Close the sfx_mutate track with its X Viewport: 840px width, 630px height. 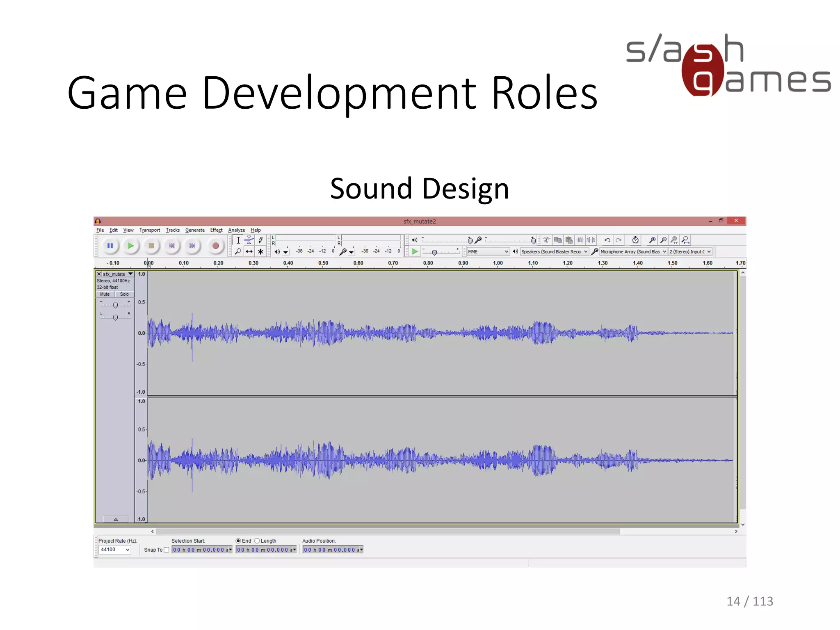click(99, 274)
